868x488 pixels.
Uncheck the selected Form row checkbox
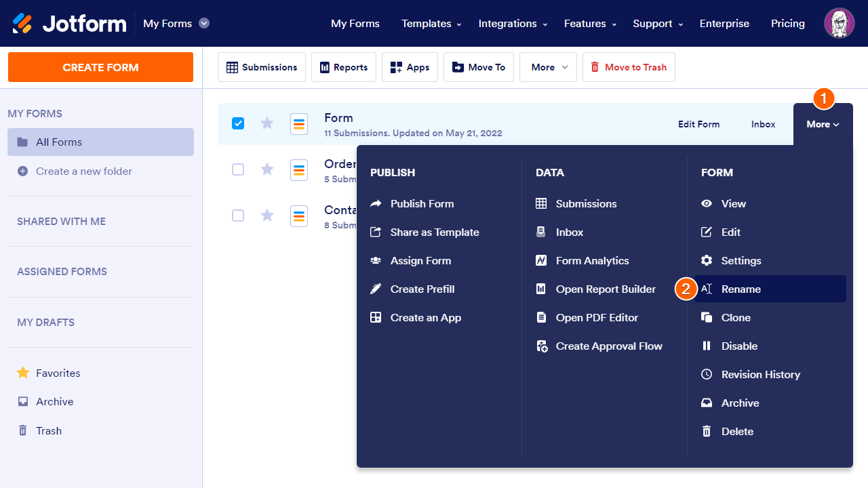(238, 123)
